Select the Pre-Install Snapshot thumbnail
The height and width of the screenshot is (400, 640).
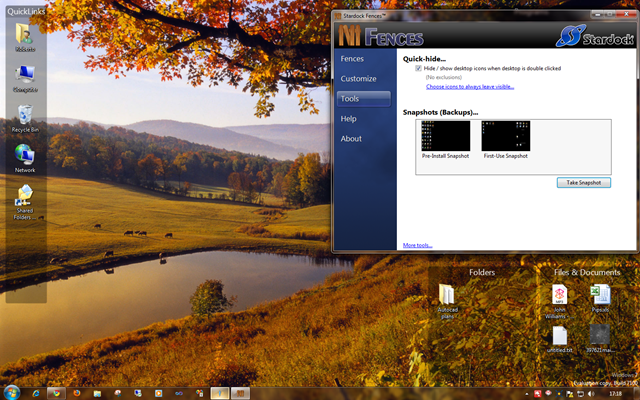pyautogui.click(x=445, y=136)
